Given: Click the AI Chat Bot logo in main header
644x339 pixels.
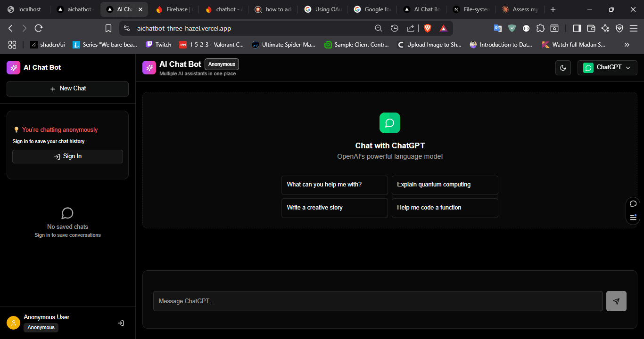Looking at the screenshot, I should pyautogui.click(x=149, y=68).
